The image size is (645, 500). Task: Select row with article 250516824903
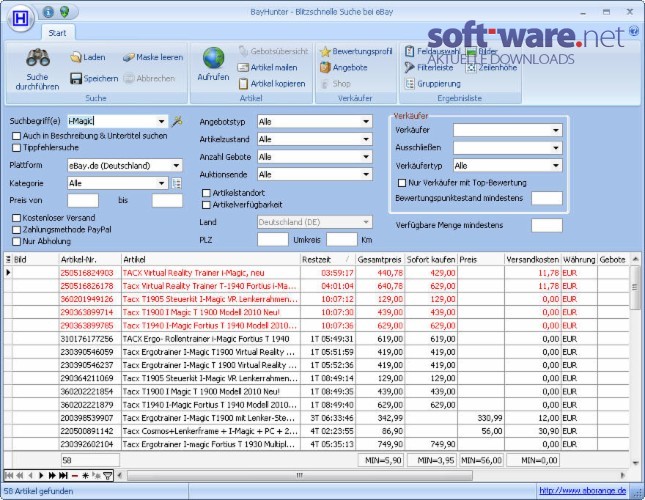[x=316, y=273]
